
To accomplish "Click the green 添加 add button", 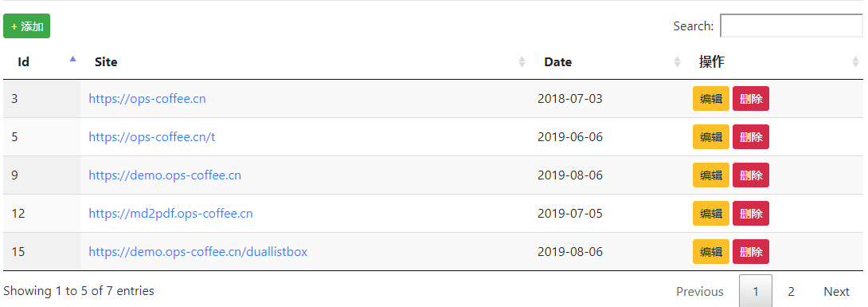I will coord(26,26).
